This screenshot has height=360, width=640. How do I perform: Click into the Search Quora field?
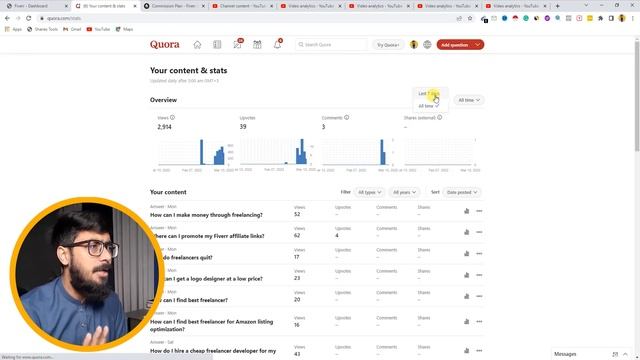[331, 44]
